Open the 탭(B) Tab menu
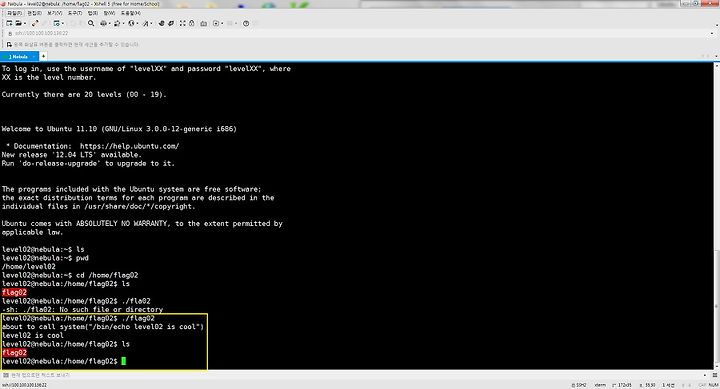 pyautogui.click(x=92, y=13)
